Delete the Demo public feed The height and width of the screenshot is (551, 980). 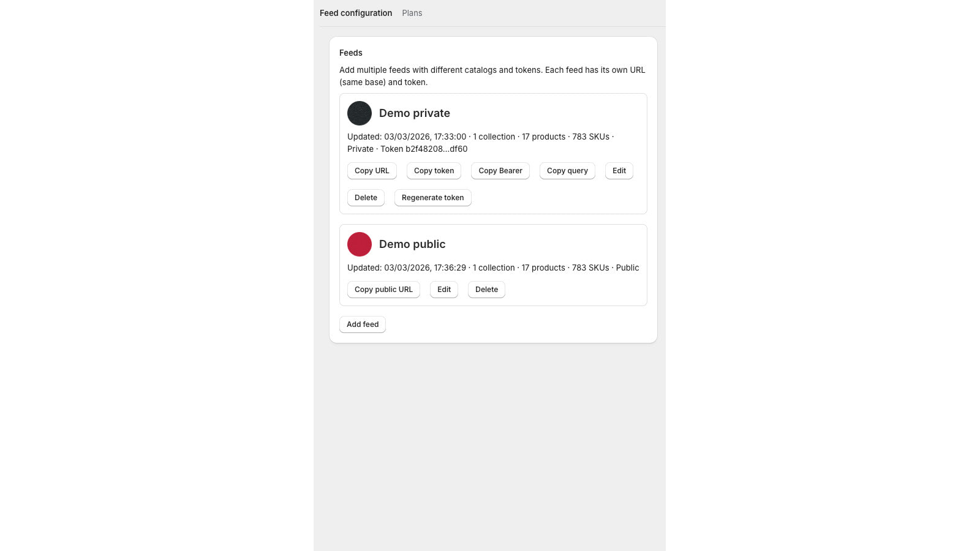point(486,289)
